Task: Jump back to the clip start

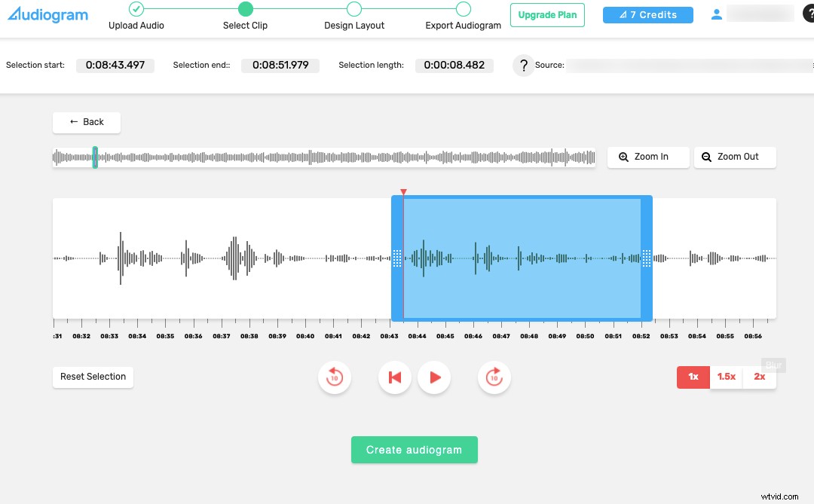Action: (395, 377)
